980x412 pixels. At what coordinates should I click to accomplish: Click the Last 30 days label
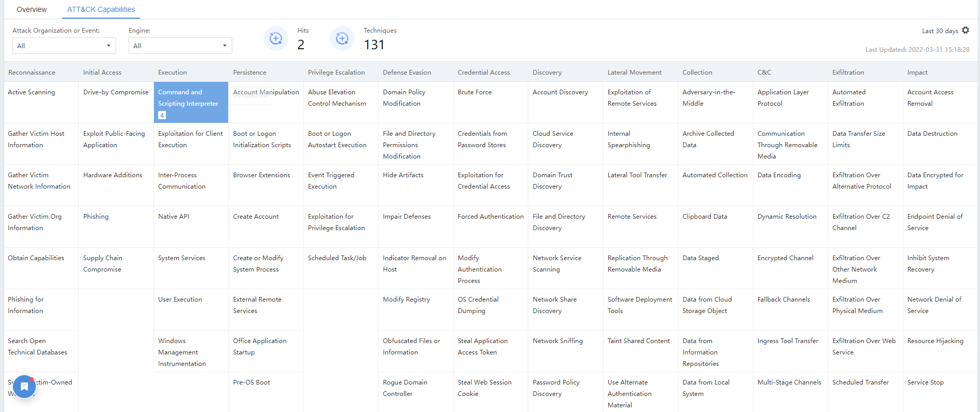click(x=940, y=31)
